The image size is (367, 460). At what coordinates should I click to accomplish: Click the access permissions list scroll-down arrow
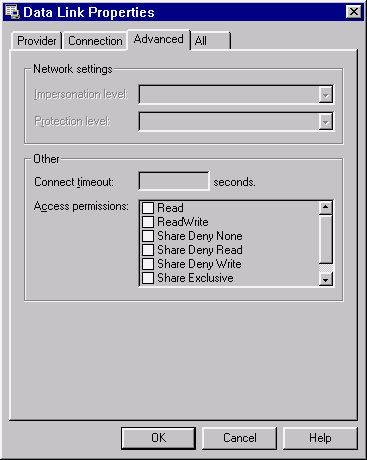click(x=325, y=279)
